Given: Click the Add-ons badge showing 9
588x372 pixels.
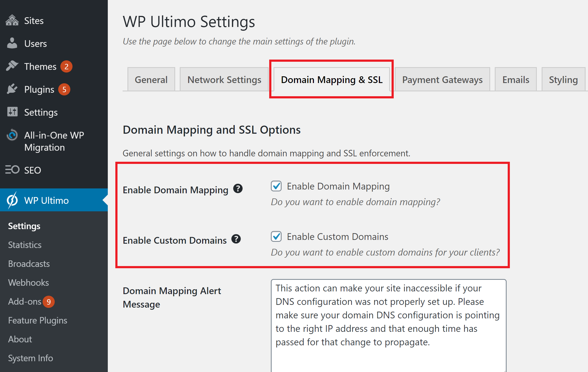Looking at the screenshot, I should coord(49,302).
